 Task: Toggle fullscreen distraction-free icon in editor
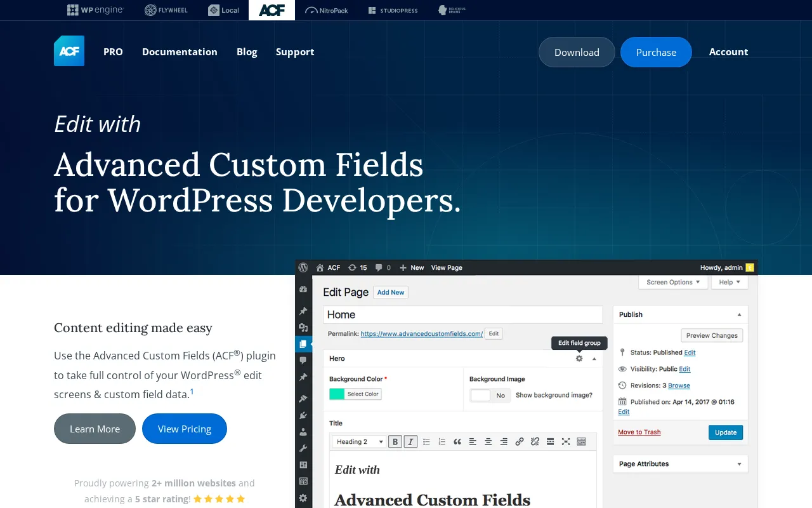[566, 441]
